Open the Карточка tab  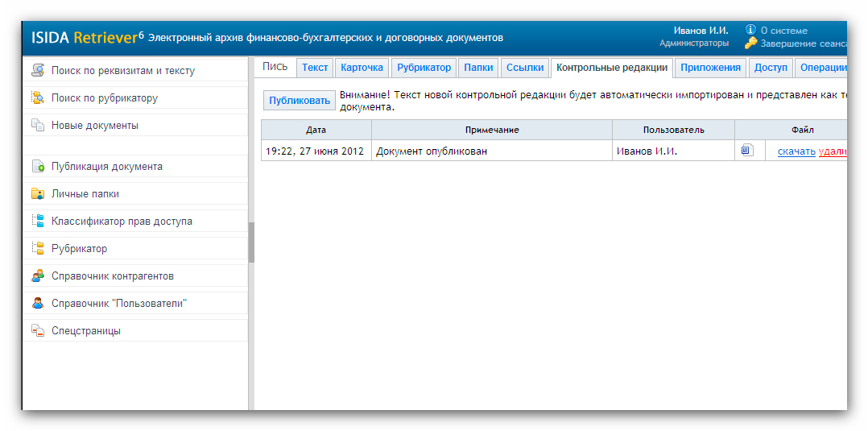pyautogui.click(x=362, y=68)
